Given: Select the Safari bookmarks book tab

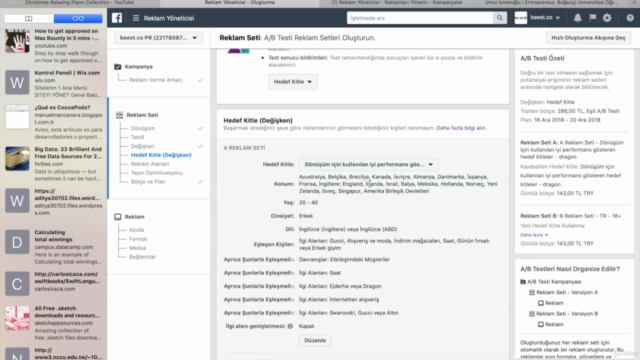Looking at the screenshot, I should tap(29, 18).
